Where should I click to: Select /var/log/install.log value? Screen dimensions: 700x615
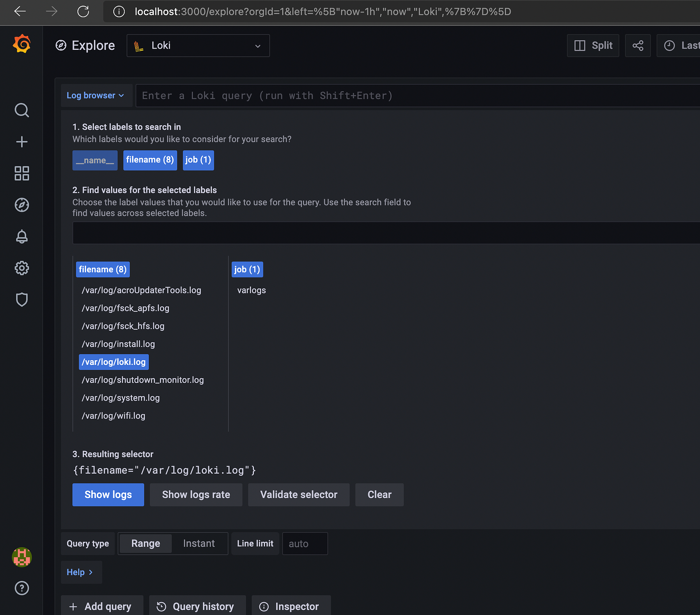(x=118, y=344)
